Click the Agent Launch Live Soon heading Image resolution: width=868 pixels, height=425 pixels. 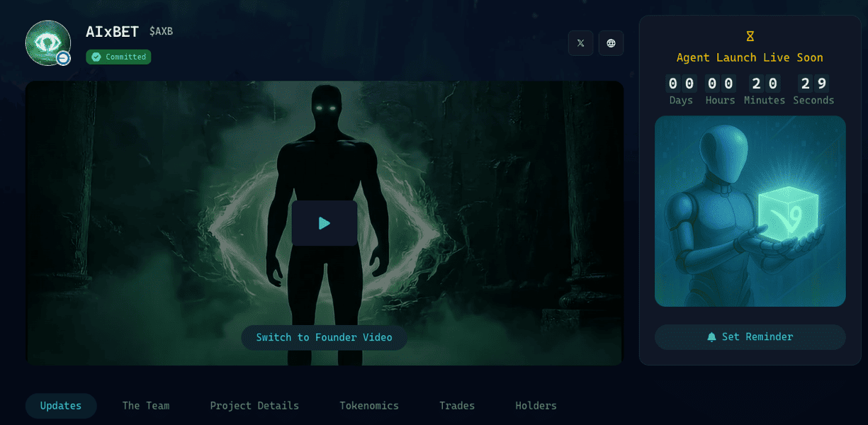(x=750, y=57)
